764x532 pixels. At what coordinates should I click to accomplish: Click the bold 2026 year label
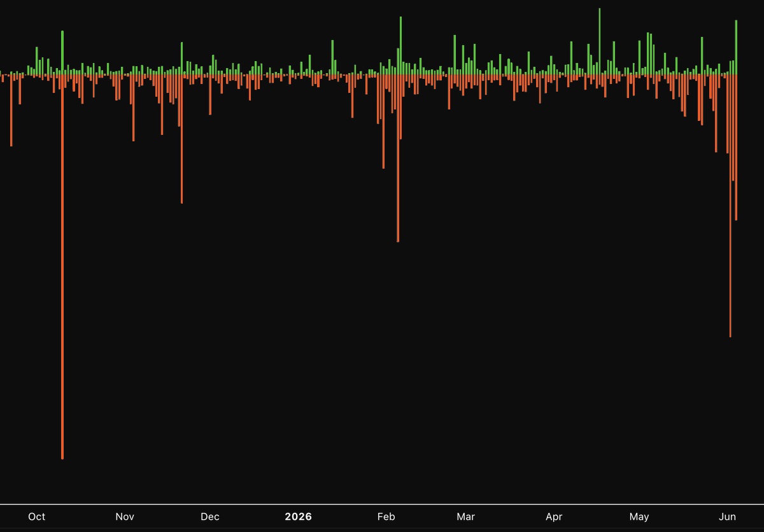[299, 517]
